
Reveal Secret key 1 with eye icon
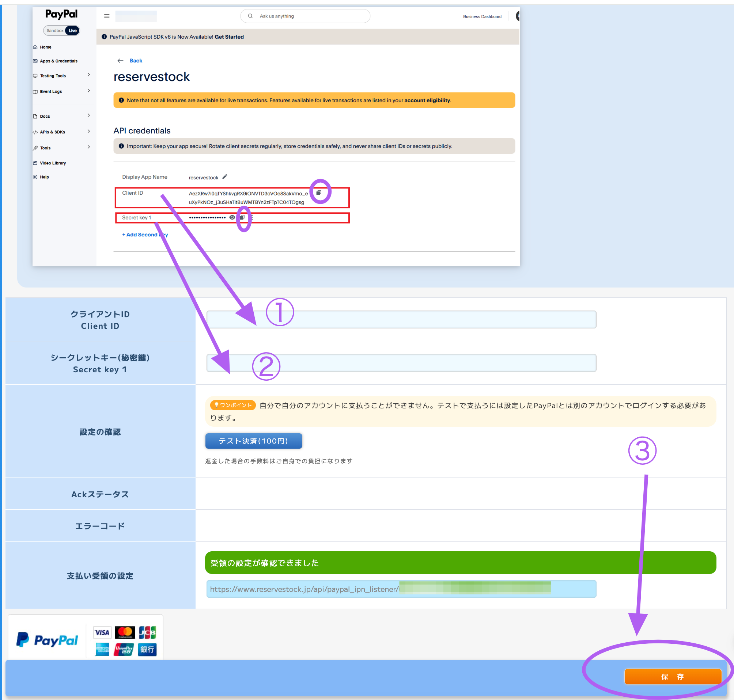tap(232, 217)
